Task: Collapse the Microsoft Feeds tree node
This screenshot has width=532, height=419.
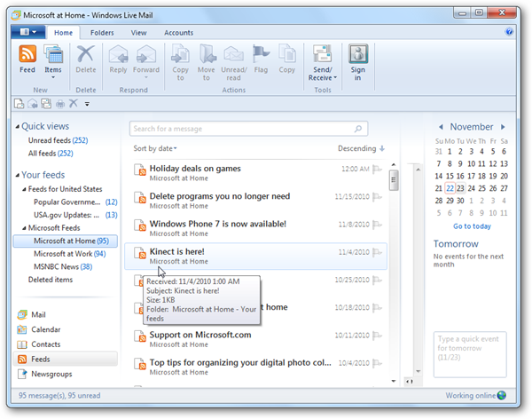Action: [x=25, y=227]
